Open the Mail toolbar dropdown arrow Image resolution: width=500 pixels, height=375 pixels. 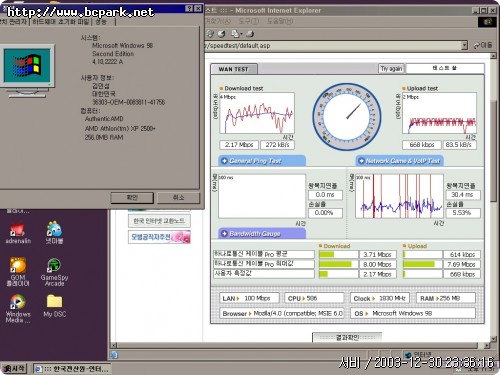242,34
